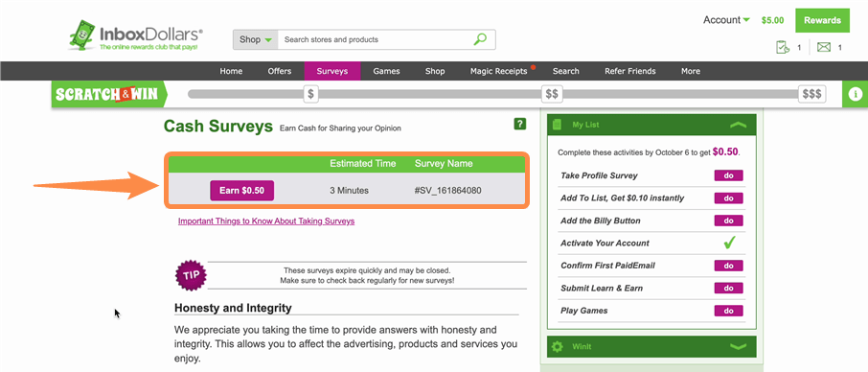
Task: Click survey name #SV_161864080
Action: point(447,191)
